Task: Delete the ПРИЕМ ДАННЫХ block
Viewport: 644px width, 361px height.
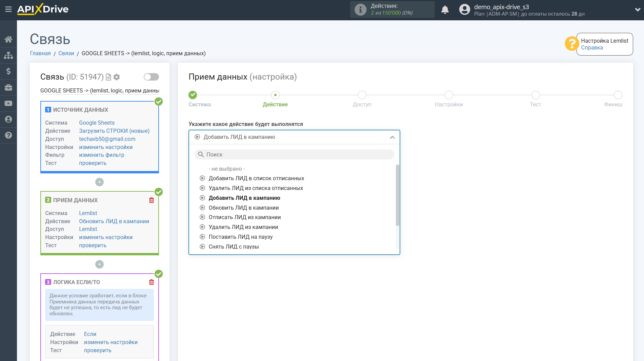Action: [x=152, y=200]
